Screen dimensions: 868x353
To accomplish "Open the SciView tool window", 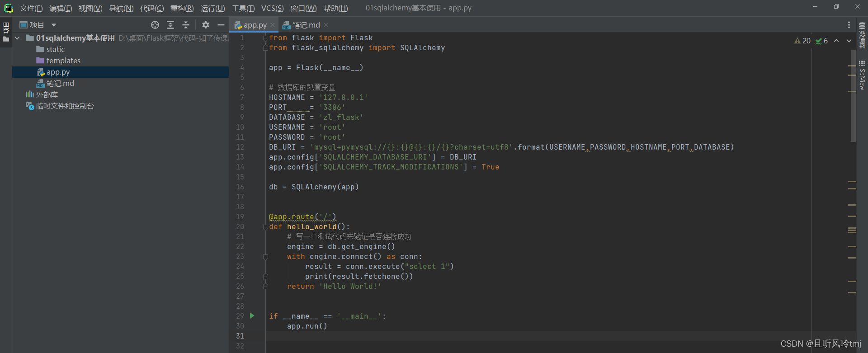I will pos(862,75).
